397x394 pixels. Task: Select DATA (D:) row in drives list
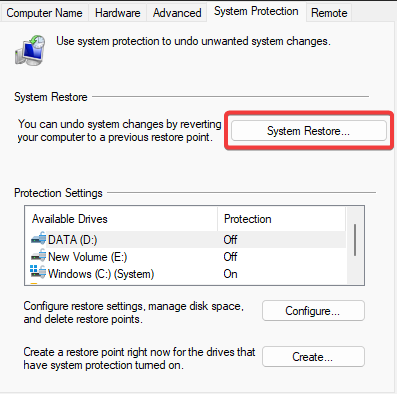[188, 240]
